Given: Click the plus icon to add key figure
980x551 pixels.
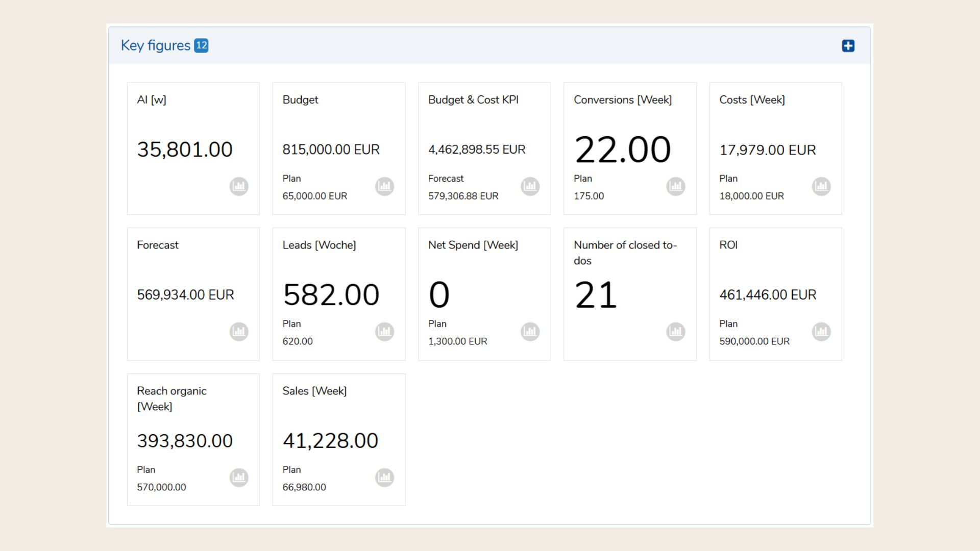Looking at the screenshot, I should pyautogui.click(x=848, y=46).
